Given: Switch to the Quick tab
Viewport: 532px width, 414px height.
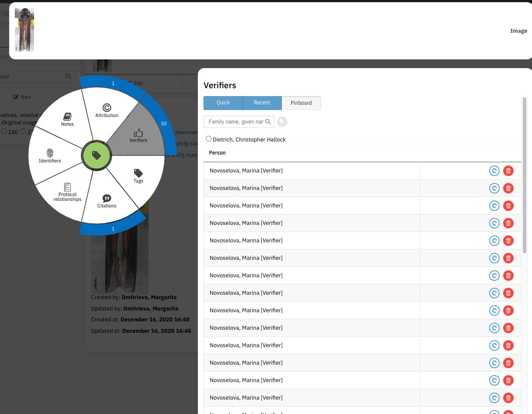Looking at the screenshot, I should click(x=223, y=103).
